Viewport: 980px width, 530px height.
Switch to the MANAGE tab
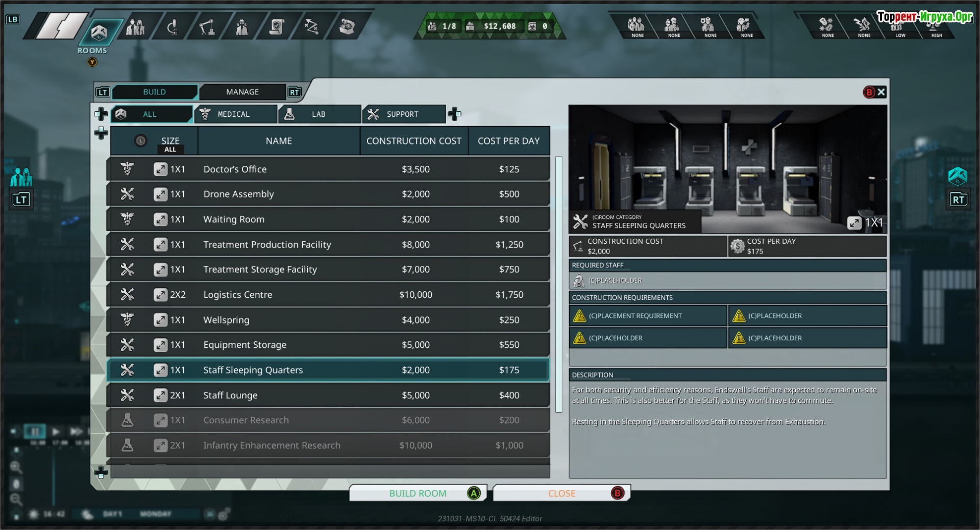(x=242, y=92)
